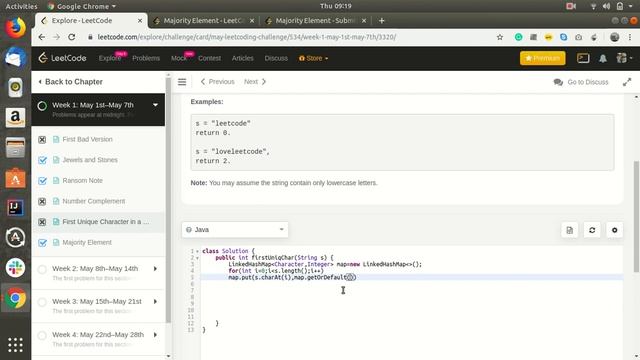Open the Problems nav item

pyautogui.click(x=146, y=58)
